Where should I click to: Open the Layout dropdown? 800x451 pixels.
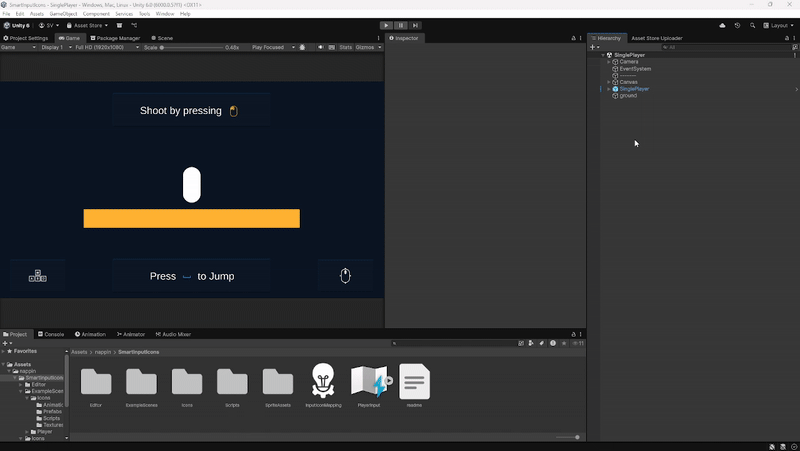tap(779, 26)
